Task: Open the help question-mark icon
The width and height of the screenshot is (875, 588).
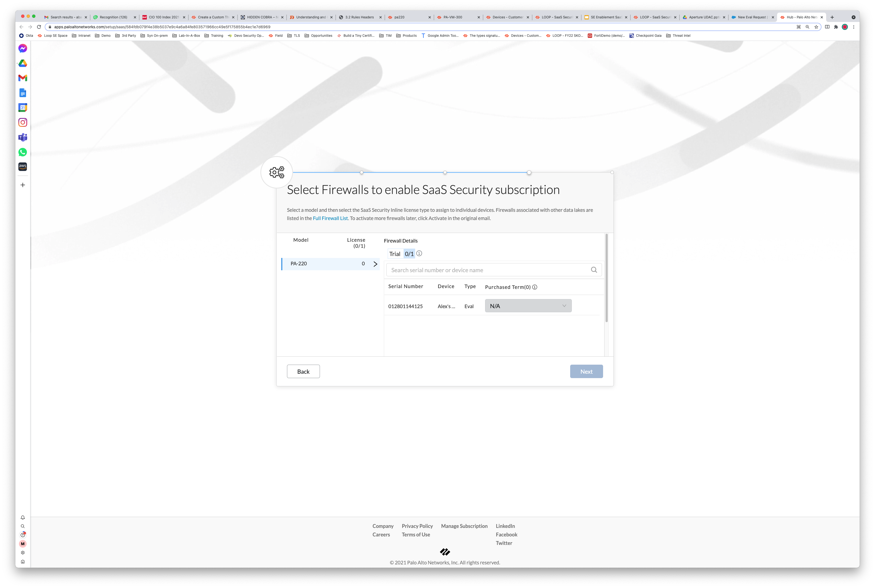Action: coord(22,535)
